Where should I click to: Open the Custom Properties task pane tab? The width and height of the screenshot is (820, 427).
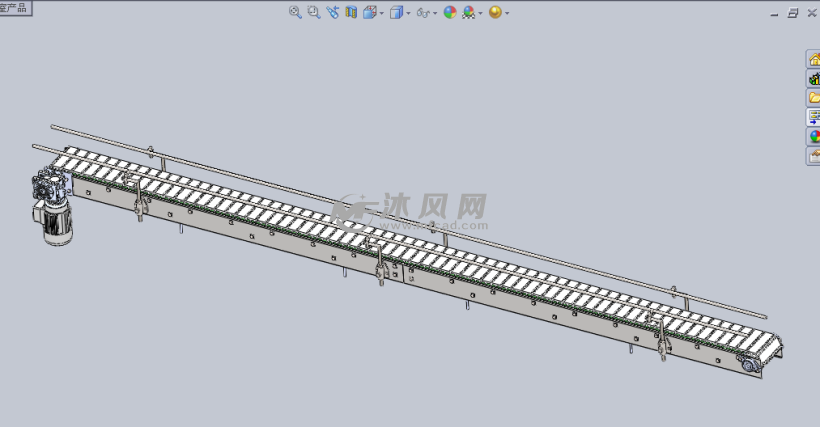pyautogui.click(x=813, y=156)
